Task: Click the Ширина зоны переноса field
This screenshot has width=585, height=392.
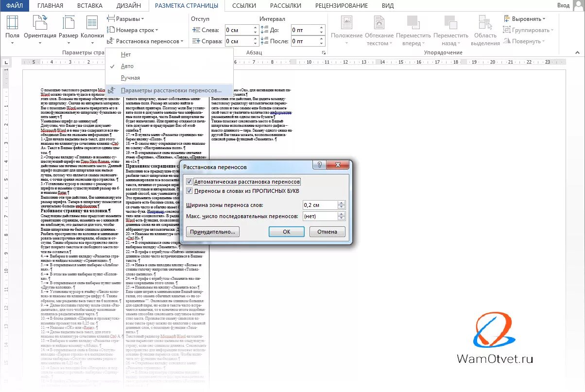Action: pyautogui.click(x=320, y=205)
